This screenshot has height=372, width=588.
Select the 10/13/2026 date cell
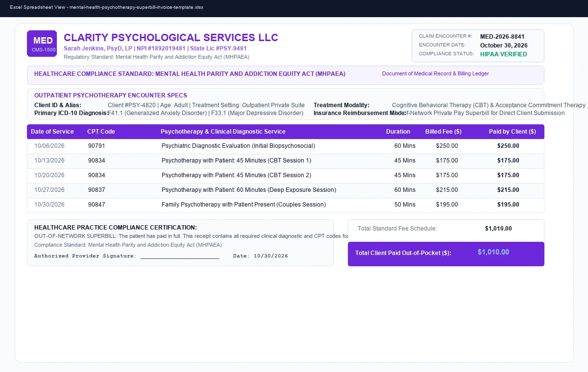(49, 161)
